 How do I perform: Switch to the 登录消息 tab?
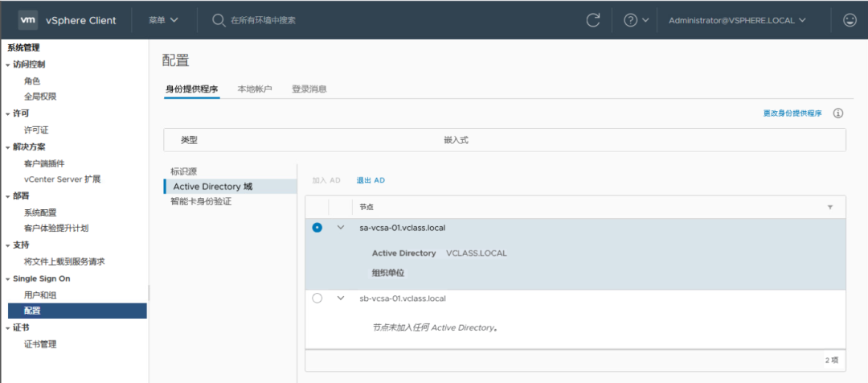tap(309, 89)
